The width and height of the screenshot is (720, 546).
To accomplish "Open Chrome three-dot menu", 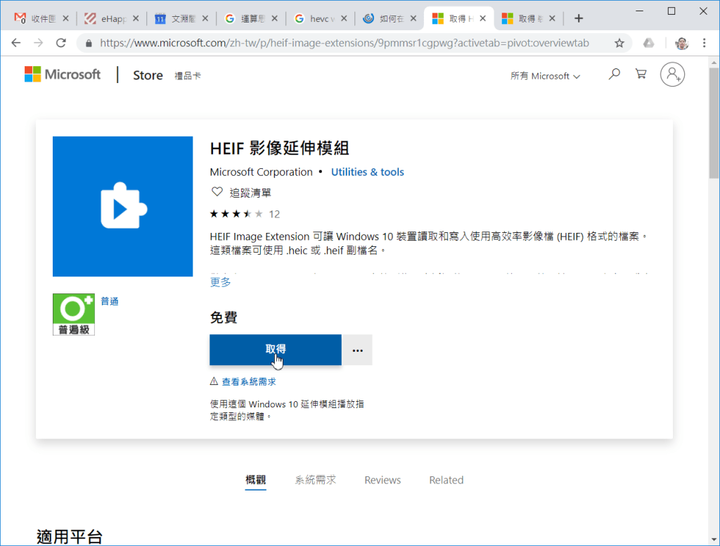I will click(x=704, y=43).
